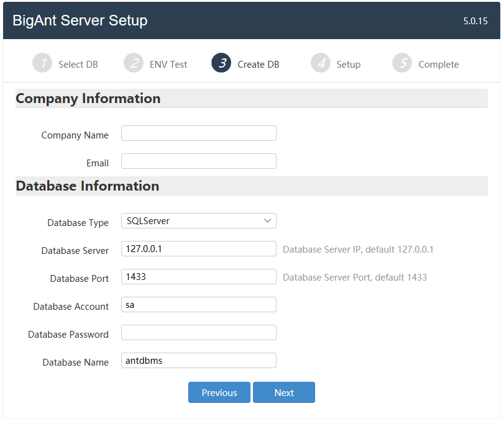
Task: Click the step 3 circle icon
Action: pyautogui.click(x=221, y=63)
